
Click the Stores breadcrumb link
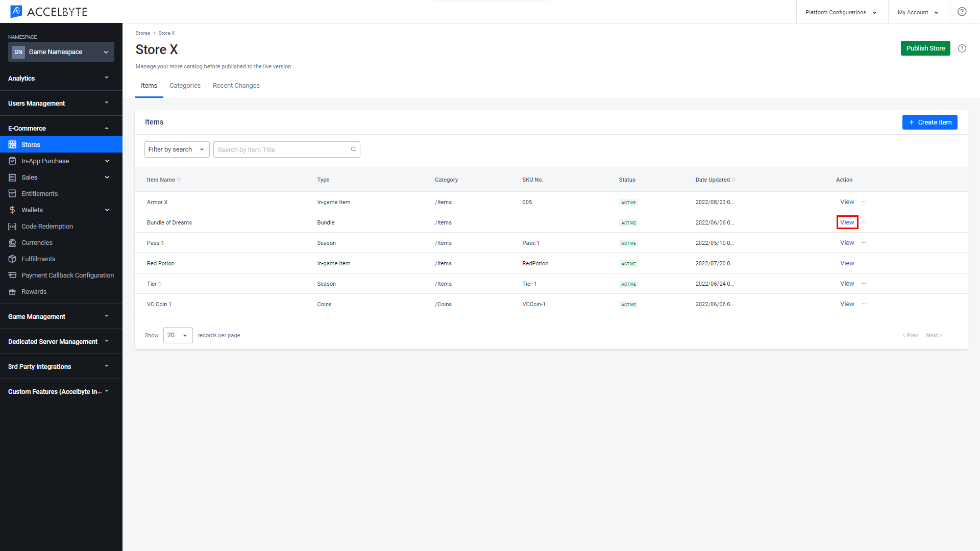[x=143, y=33]
